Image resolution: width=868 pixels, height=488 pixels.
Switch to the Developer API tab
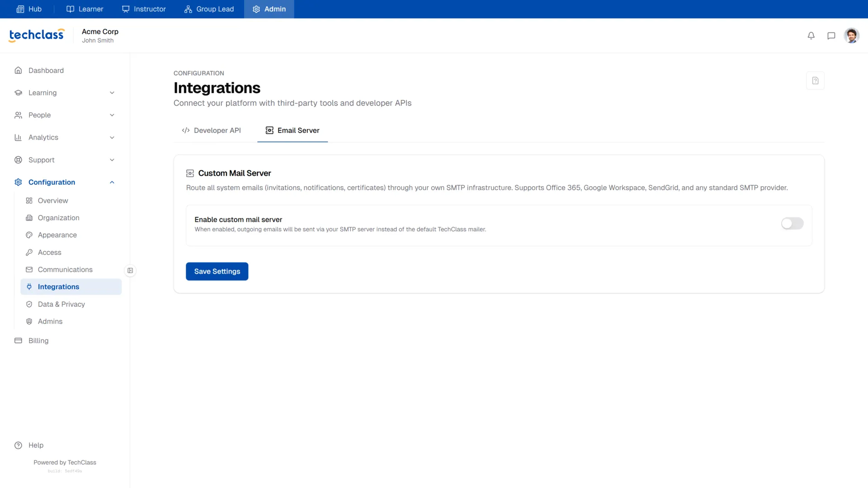click(211, 131)
